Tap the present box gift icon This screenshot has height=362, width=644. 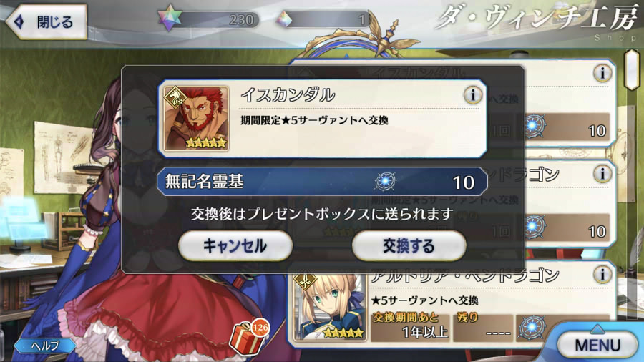point(248,337)
